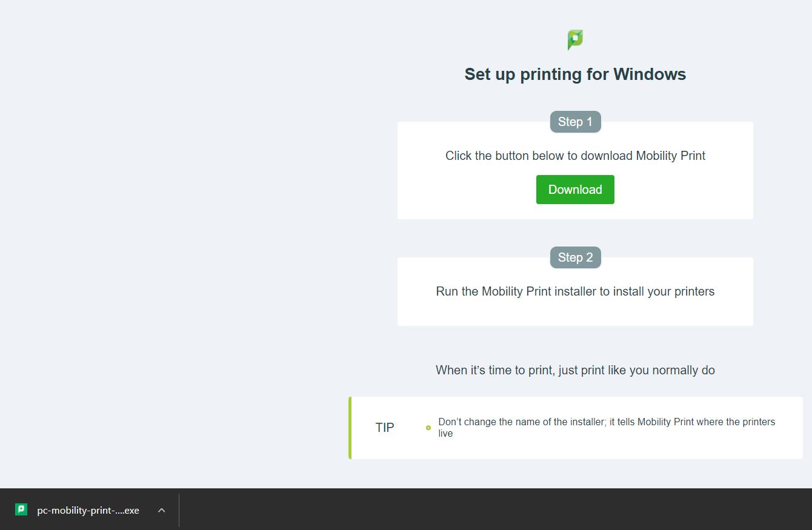Click the TIP label
The width and height of the screenshot is (812, 530).
click(385, 428)
